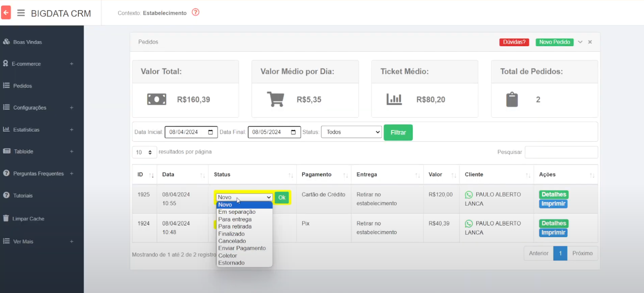Screen dimensions: 644x293
Task: Expand the E-commerce submenu plus
Action: pyautogui.click(x=71, y=64)
